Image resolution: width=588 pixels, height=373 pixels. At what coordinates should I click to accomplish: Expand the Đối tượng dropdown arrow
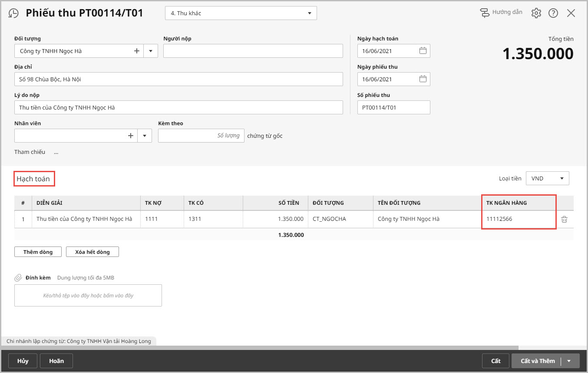(x=150, y=51)
